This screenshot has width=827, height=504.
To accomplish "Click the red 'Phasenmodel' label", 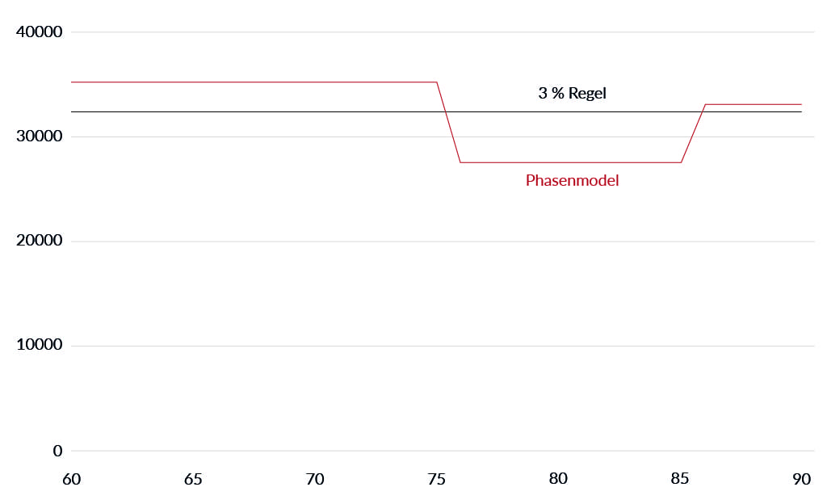I will pyautogui.click(x=572, y=180).
